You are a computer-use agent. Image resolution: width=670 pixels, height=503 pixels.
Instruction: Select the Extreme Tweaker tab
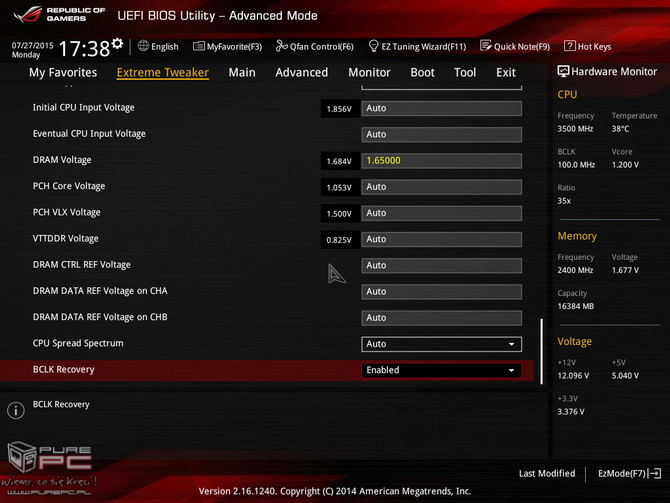(x=163, y=73)
